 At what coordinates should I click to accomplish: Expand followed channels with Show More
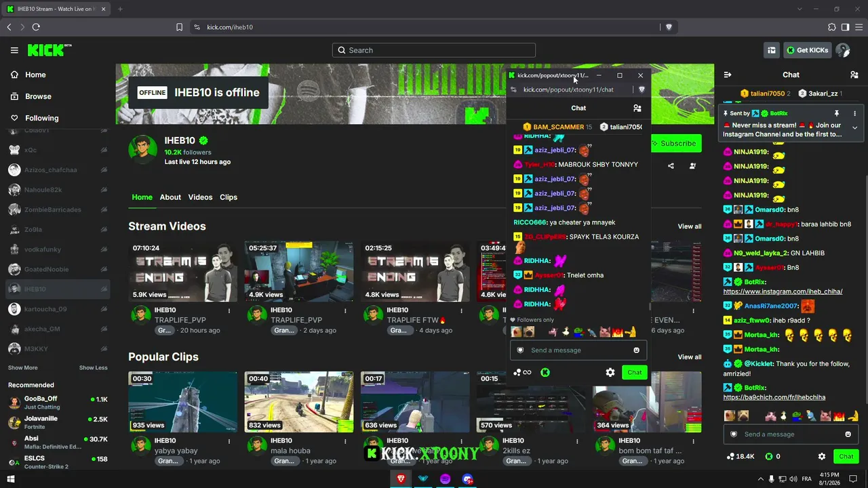22,368
